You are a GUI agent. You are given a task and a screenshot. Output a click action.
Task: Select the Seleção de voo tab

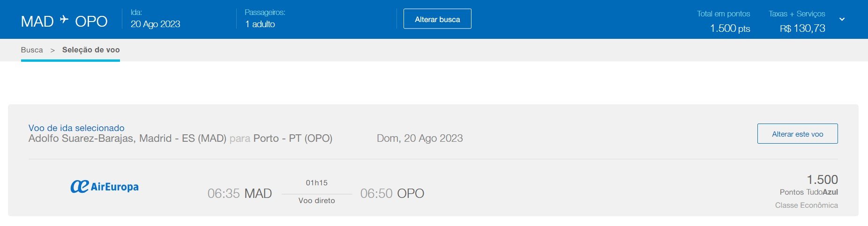tap(91, 50)
